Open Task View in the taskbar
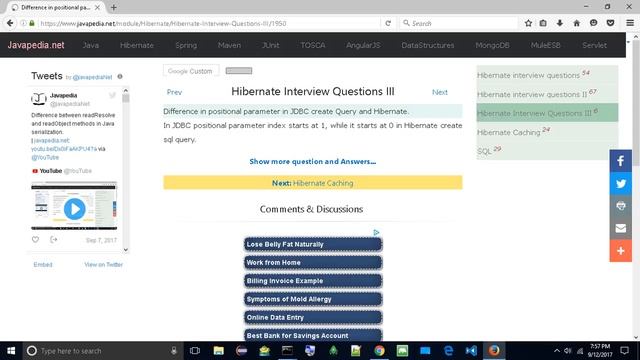The height and width of the screenshot is (360, 640). click(x=195, y=351)
